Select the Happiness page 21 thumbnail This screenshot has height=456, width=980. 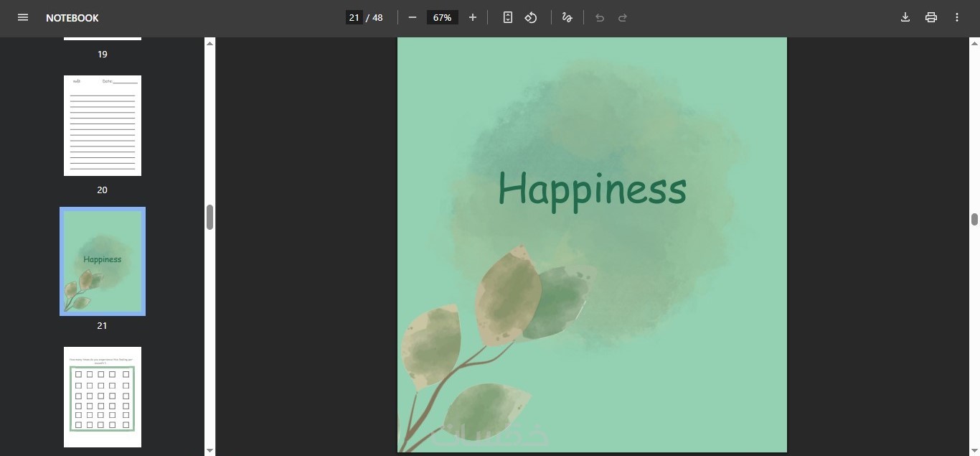tap(103, 261)
